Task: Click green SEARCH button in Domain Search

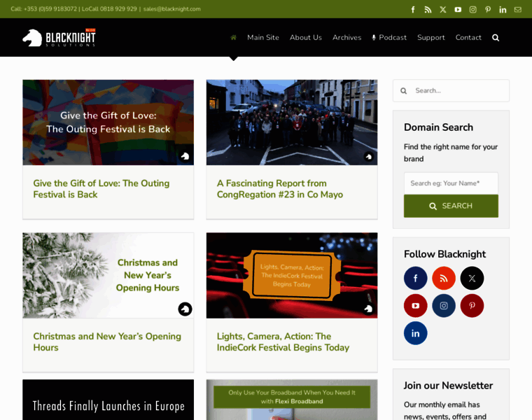Action: click(x=451, y=206)
